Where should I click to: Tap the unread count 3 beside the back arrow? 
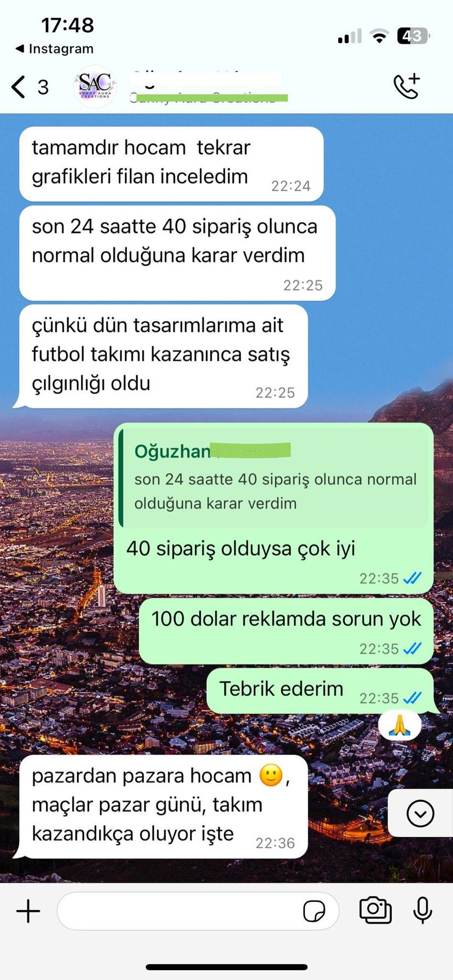43,87
